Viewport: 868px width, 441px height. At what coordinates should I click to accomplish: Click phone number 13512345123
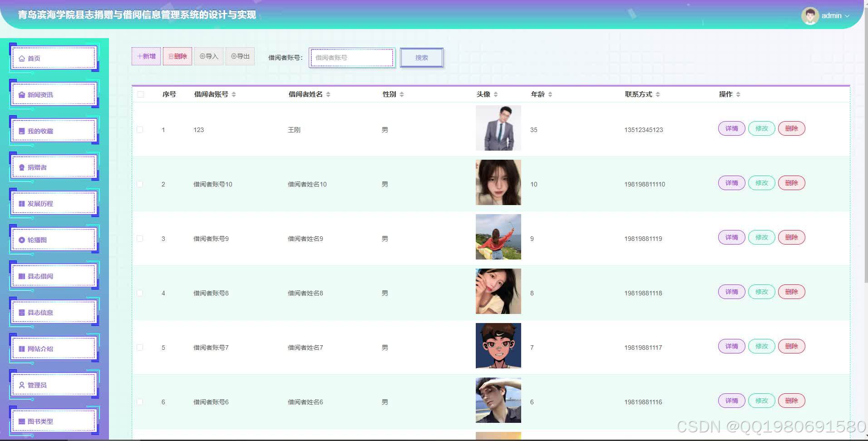pyautogui.click(x=643, y=130)
